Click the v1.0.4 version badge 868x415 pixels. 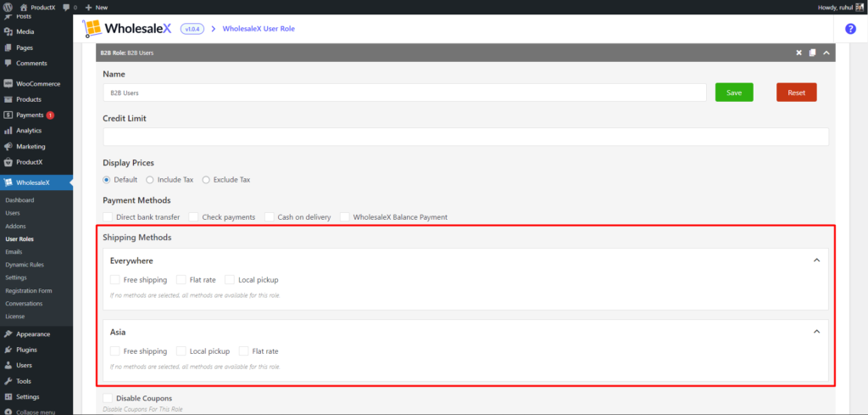coord(192,29)
